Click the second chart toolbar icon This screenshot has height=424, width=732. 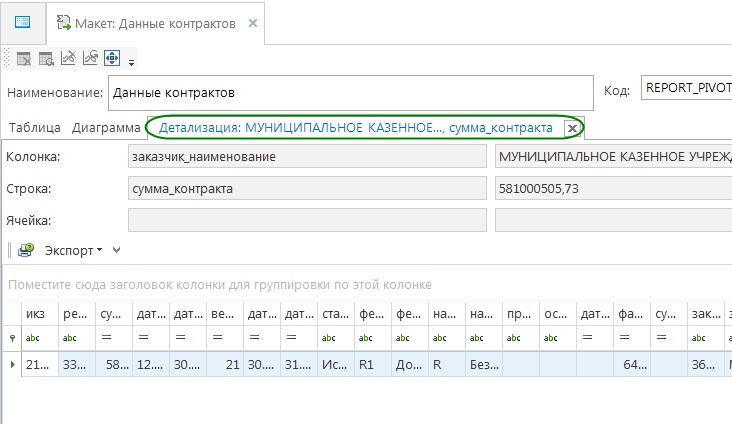click(90, 58)
